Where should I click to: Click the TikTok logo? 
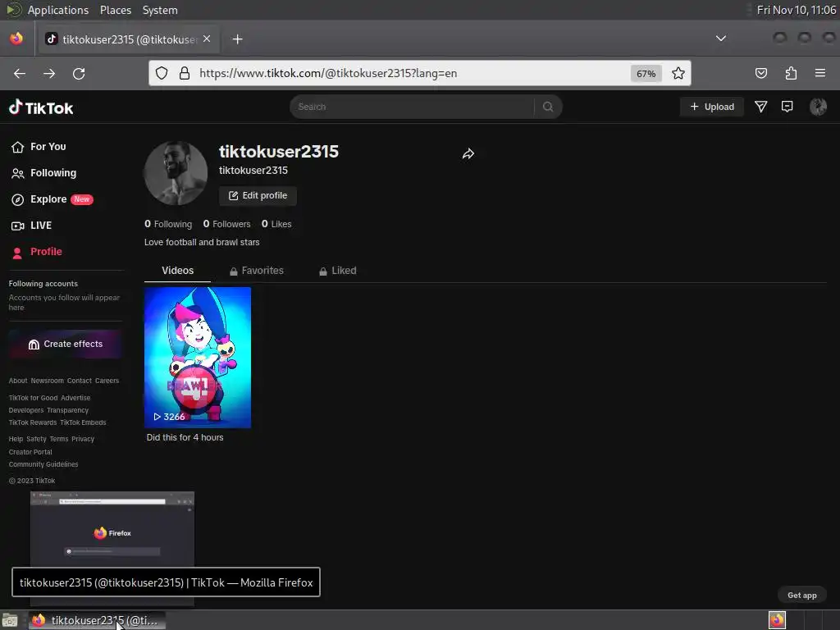[x=41, y=107]
